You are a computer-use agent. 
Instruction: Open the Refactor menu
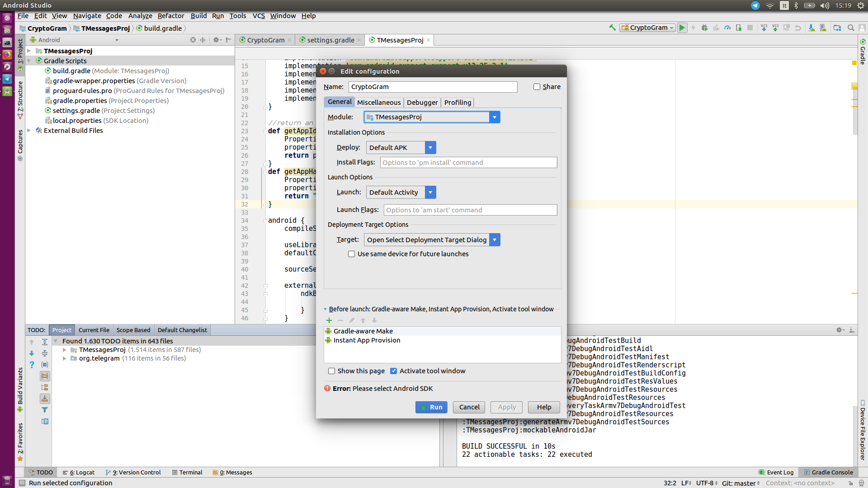click(170, 15)
